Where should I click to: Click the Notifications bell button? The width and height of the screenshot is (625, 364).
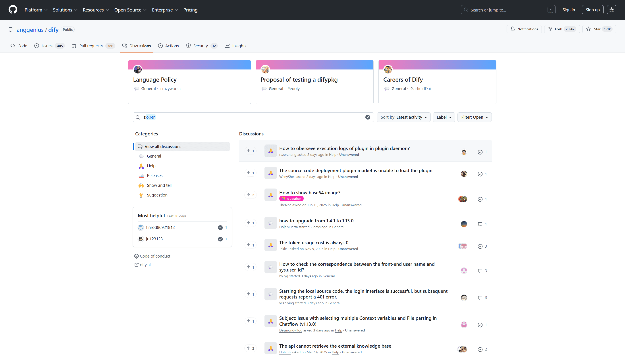(x=524, y=29)
